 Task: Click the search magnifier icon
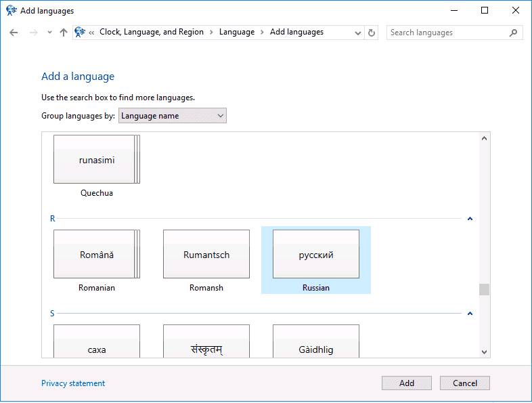pos(513,33)
